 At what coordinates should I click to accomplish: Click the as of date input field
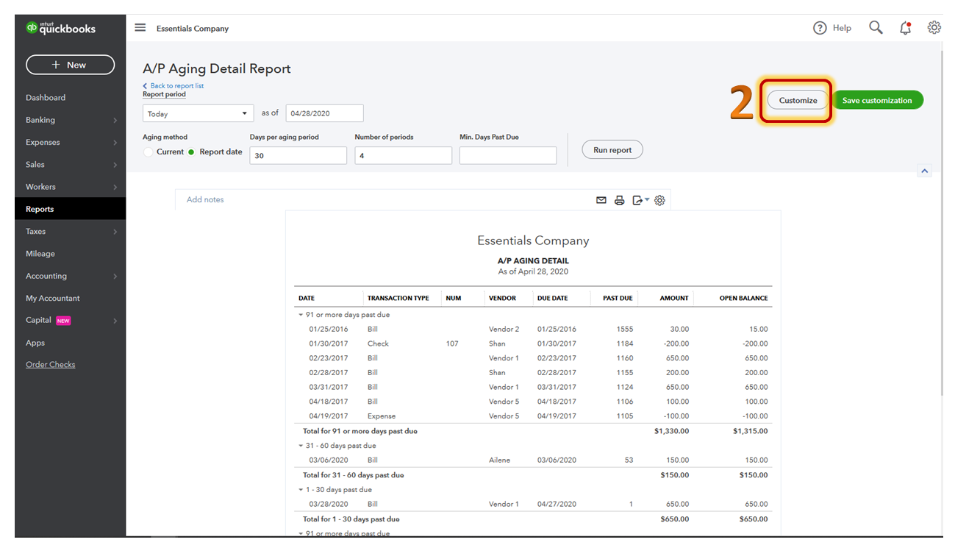point(323,113)
